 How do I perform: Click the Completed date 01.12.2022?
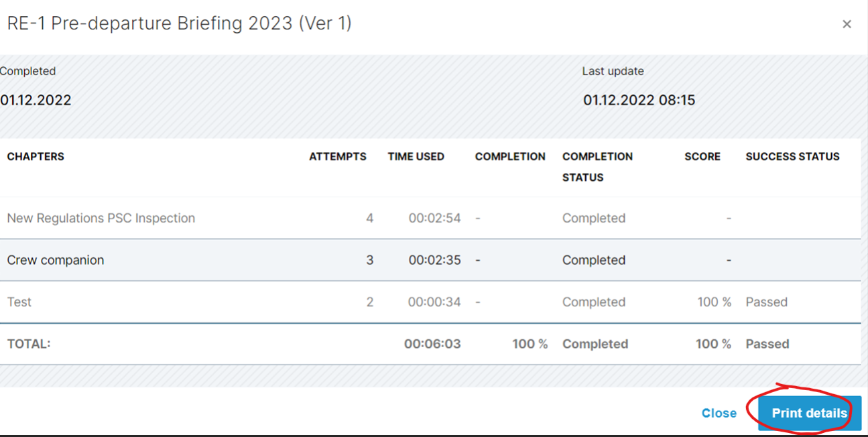point(36,101)
